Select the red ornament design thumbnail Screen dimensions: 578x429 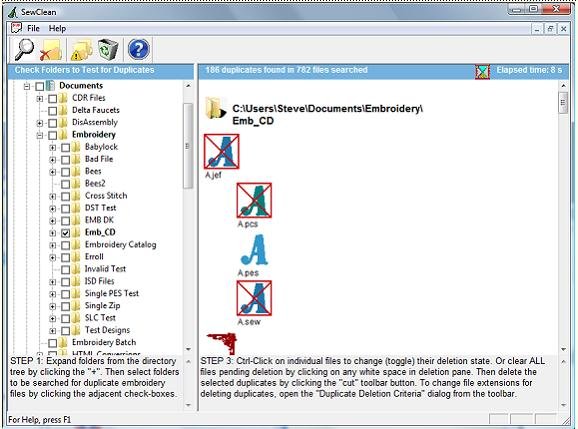(x=222, y=343)
